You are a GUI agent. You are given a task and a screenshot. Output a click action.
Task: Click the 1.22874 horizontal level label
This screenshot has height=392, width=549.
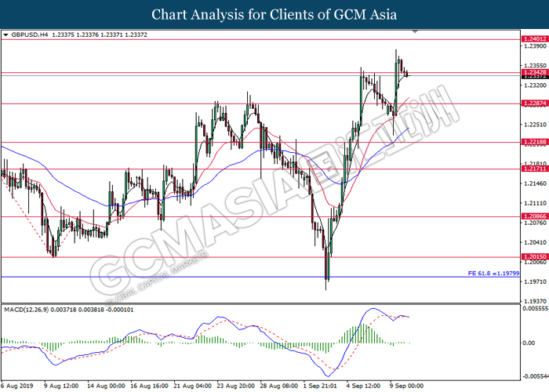pyautogui.click(x=535, y=103)
